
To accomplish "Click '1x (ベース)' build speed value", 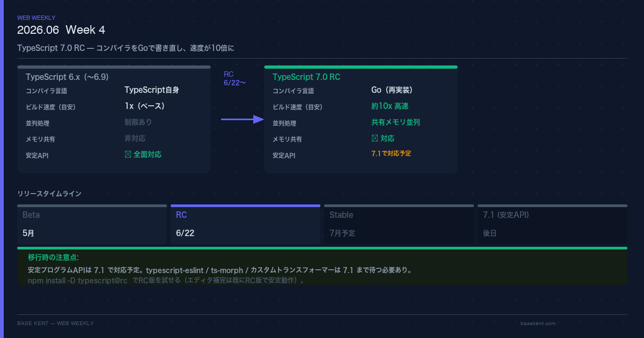I will [x=144, y=106].
